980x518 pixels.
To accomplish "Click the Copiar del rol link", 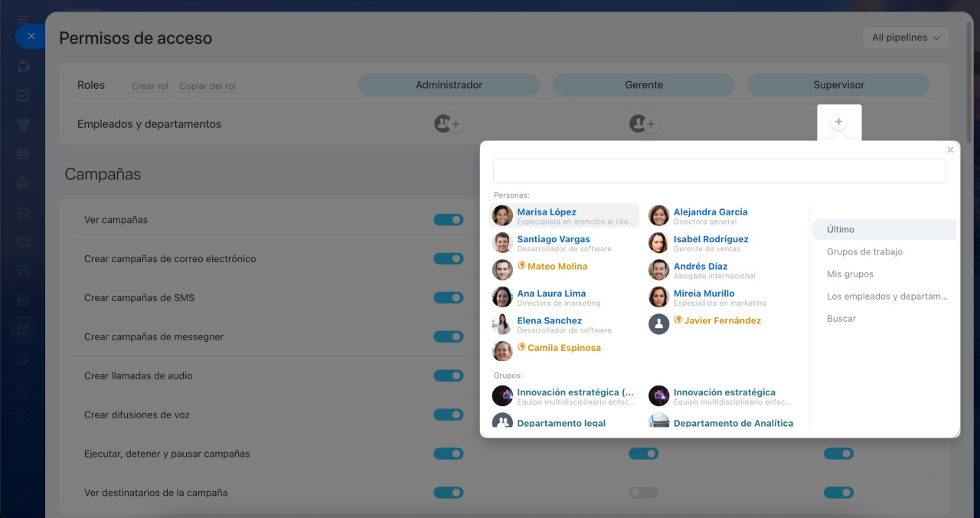I will tap(207, 86).
